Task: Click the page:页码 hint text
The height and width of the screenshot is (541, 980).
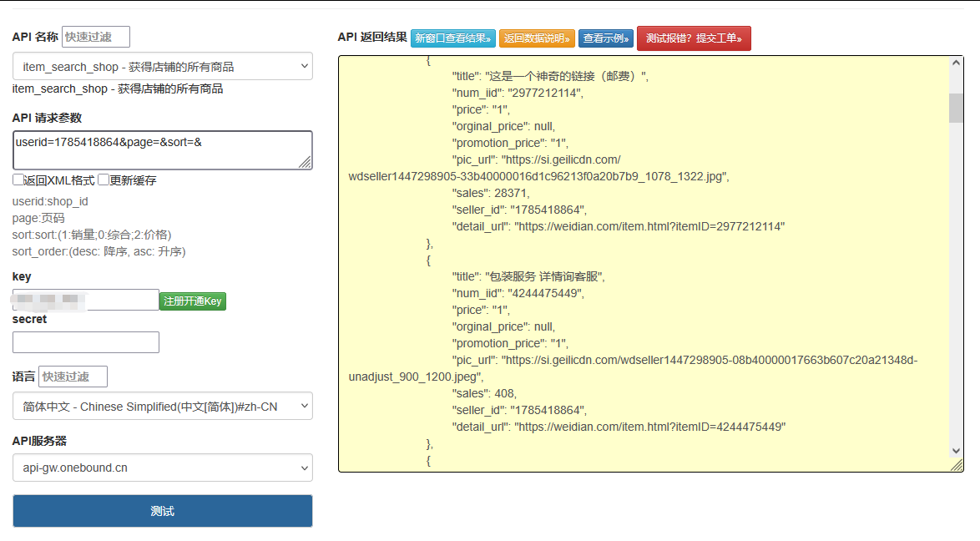Action: (x=38, y=218)
